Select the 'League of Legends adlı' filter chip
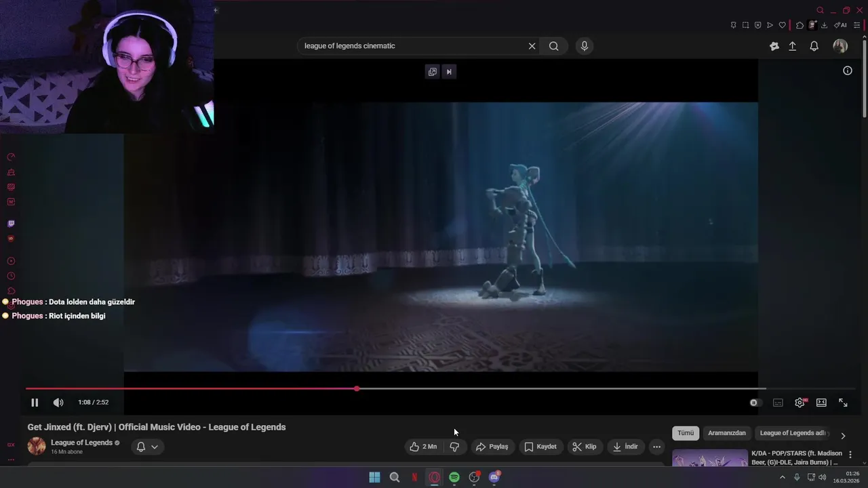The height and width of the screenshot is (488, 868). pos(793,433)
